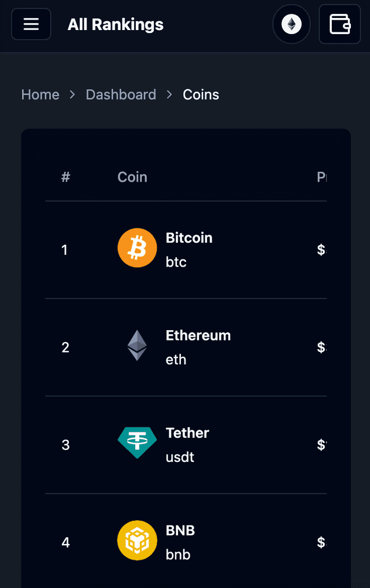The image size is (370, 588).
Task: Open the hamburger menu
Action: tap(31, 24)
